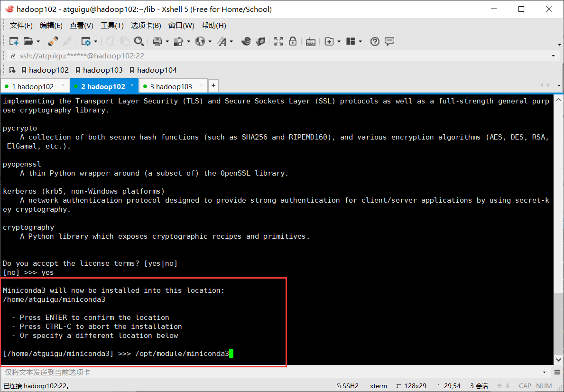Viewport: 564px width, 392px height.
Task: Click the Open session folder icon
Action: [28, 41]
